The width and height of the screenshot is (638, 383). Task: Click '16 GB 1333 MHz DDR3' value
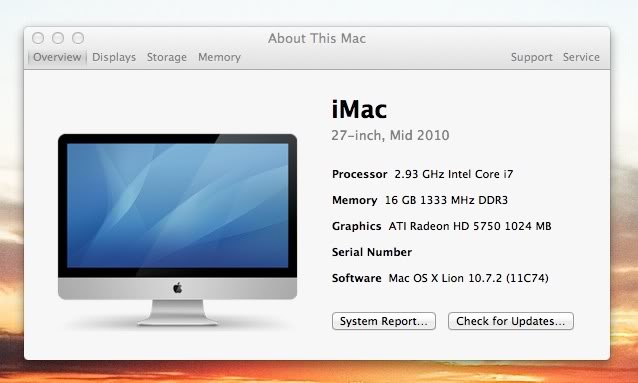446,200
